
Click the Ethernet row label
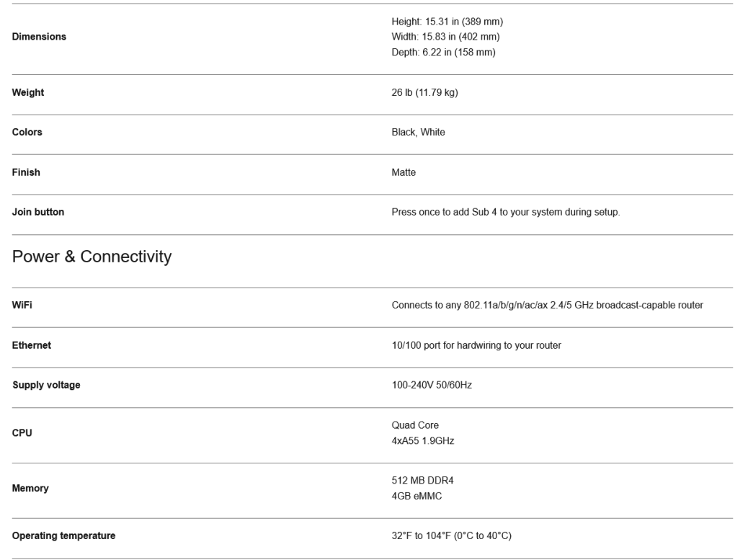tap(32, 346)
